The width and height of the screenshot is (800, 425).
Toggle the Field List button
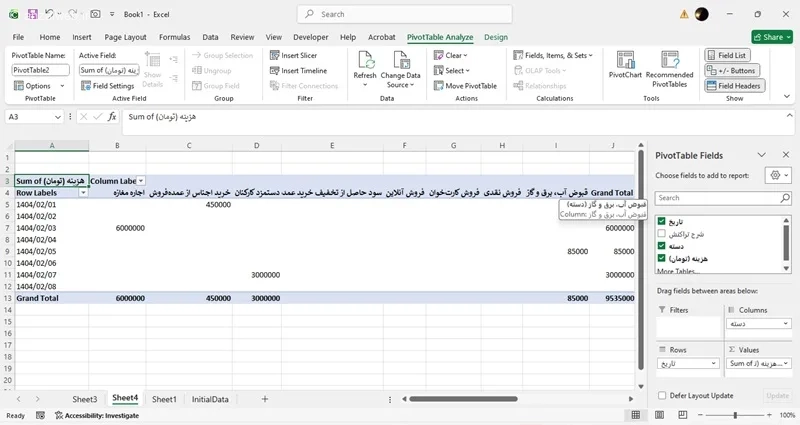point(727,55)
